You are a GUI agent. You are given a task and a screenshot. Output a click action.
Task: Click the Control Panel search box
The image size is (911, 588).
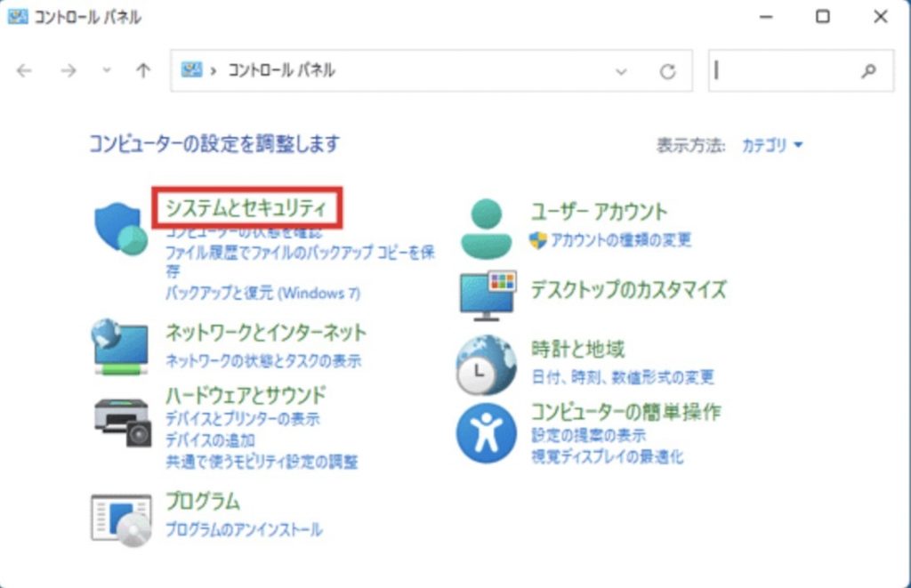pos(801,71)
